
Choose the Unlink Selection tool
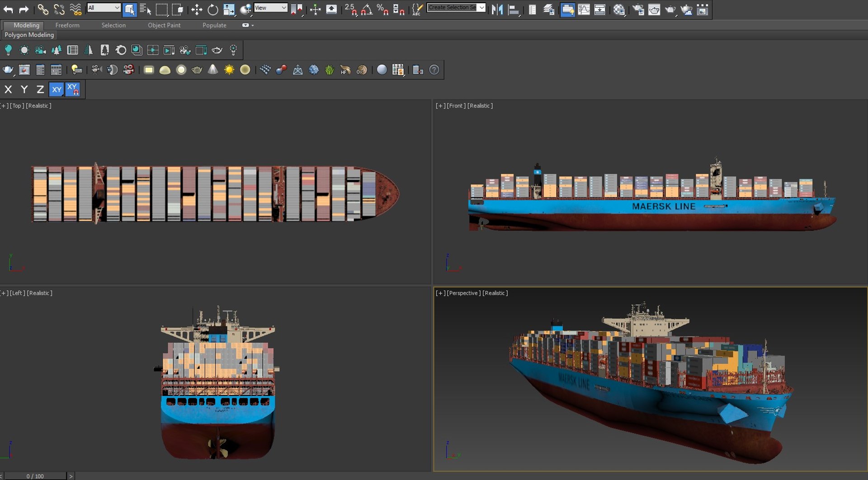coord(59,9)
